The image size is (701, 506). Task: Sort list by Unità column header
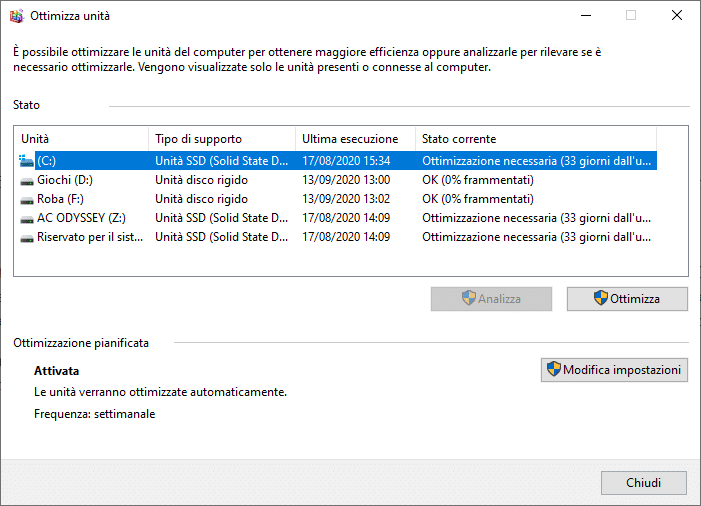(80, 139)
